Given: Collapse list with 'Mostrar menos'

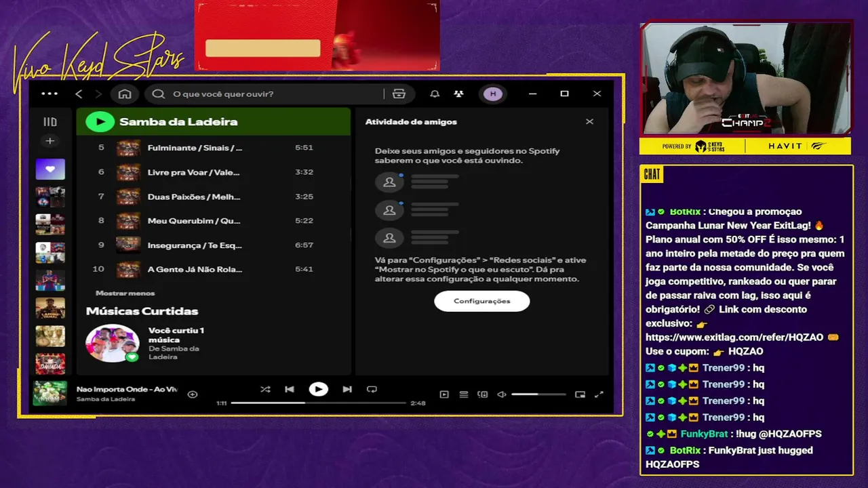Looking at the screenshot, I should (x=125, y=293).
